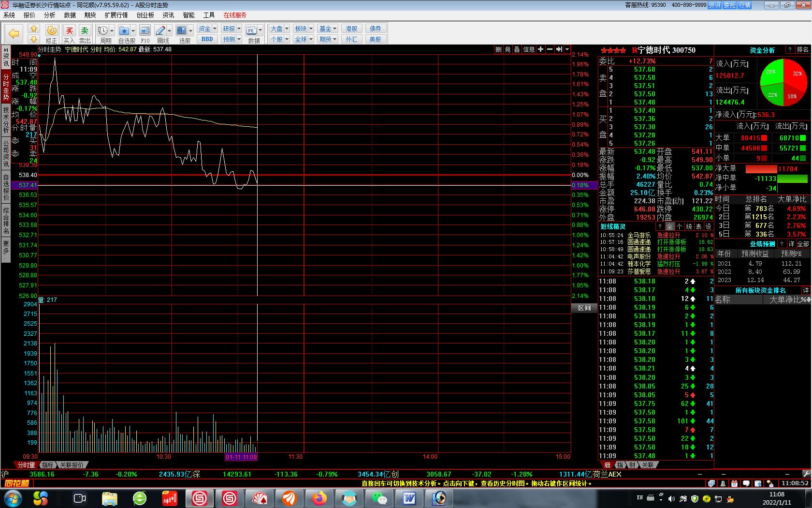Viewport: 812px width, 508px height.
Task: Select the 表 filter in 短线精灵
Action: click(698, 226)
